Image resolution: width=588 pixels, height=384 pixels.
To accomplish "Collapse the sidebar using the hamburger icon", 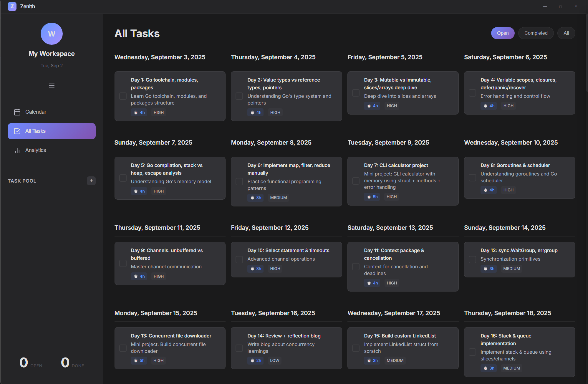I will coord(52,85).
